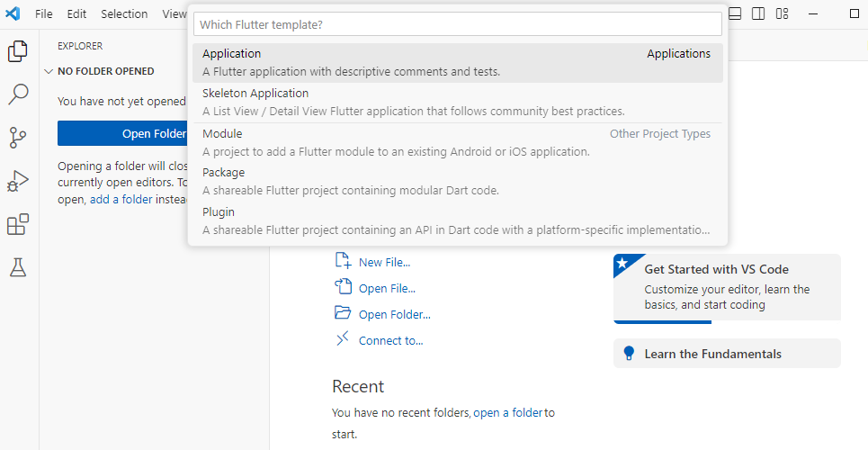868x450 pixels.
Task: Choose the Plugin project template
Action: pyautogui.click(x=458, y=220)
